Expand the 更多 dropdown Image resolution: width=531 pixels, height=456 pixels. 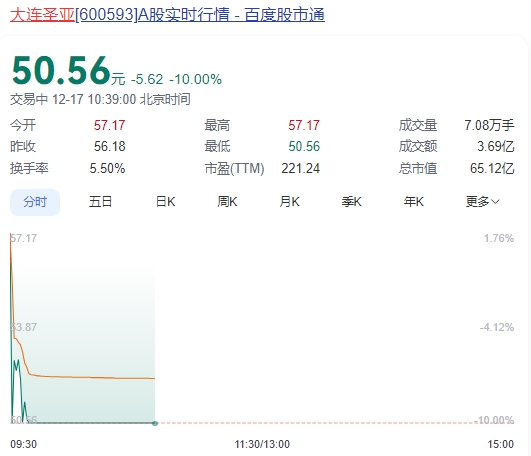[482, 202]
